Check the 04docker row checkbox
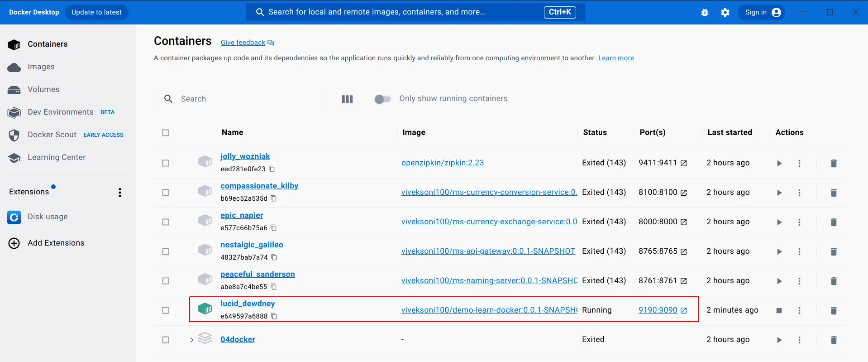The width and height of the screenshot is (868, 362). [166, 340]
